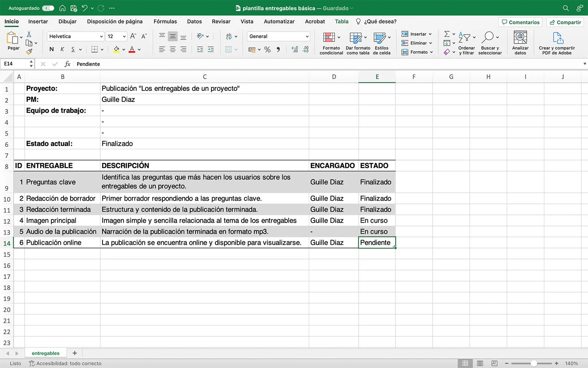This screenshot has width=588, height=368.
Task: Toggle the Autoguardado switch
Action: (x=48, y=8)
